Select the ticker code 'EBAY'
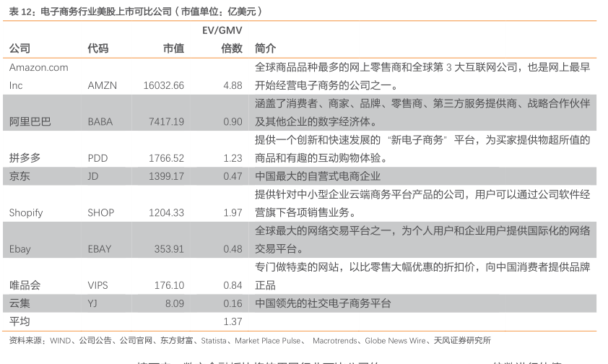 (100, 249)
